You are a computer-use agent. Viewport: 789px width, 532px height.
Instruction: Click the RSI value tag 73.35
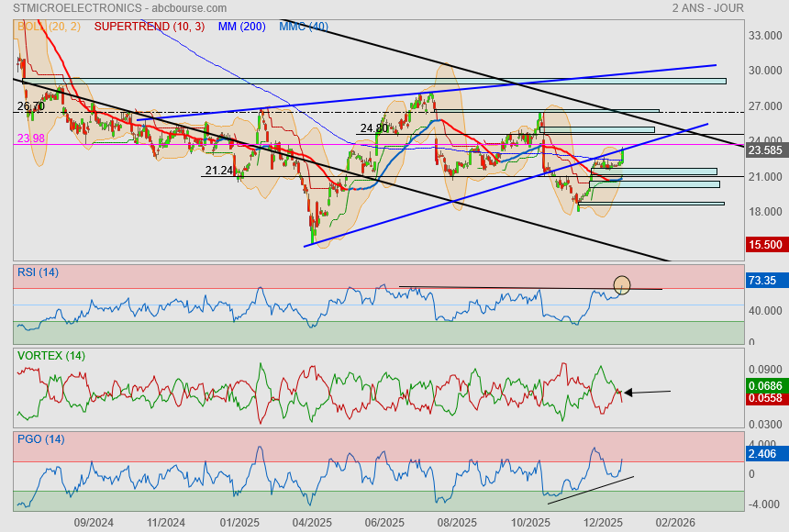click(x=764, y=281)
